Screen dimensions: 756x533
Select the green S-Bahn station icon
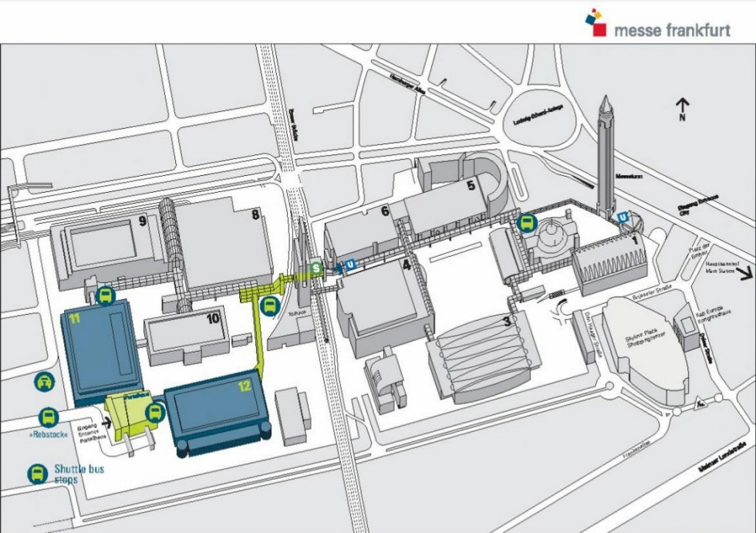[316, 268]
